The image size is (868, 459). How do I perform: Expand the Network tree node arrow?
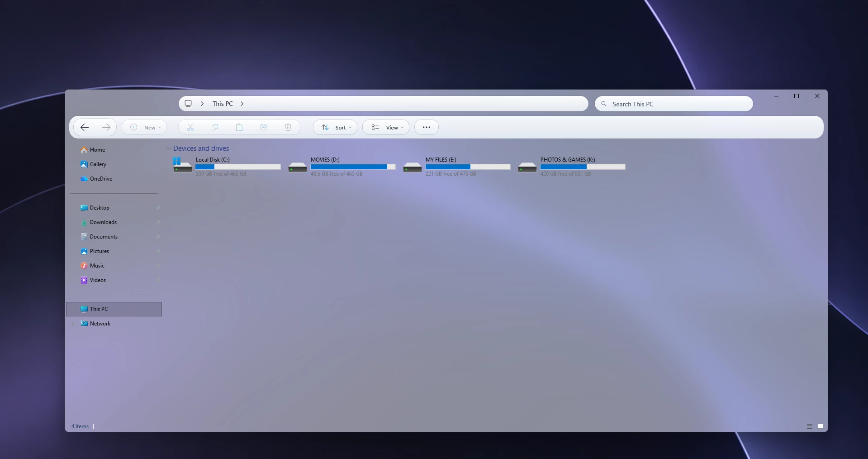(73, 324)
